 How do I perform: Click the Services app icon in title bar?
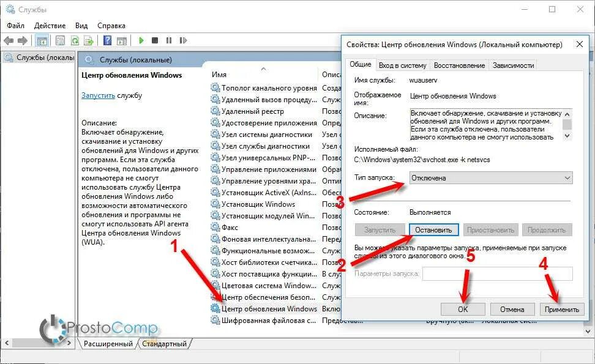click(x=10, y=9)
